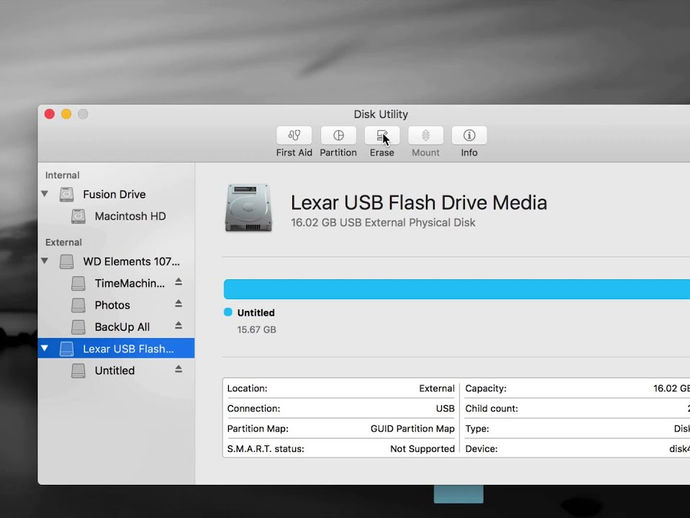690x518 pixels.
Task: Click the Internal section header
Action: click(62, 175)
